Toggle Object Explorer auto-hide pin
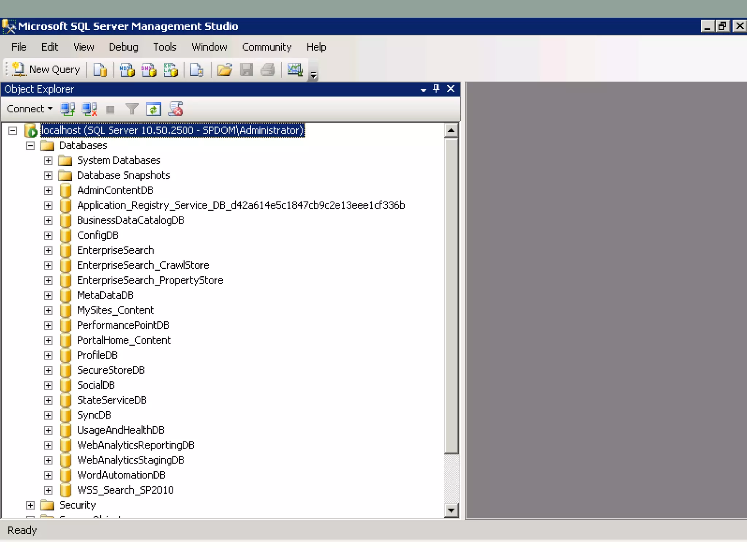 [x=436, y=89]
